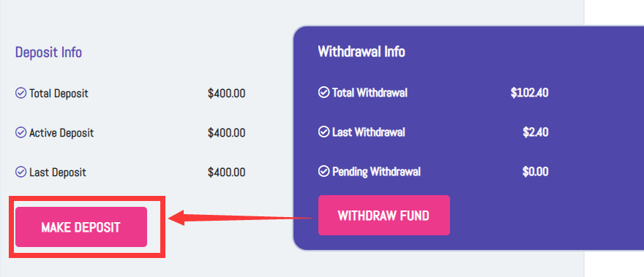Viewport: 644px width, 277px height.
Task: Click the Active Deposit label text
Action: click(x=61, y=133)
